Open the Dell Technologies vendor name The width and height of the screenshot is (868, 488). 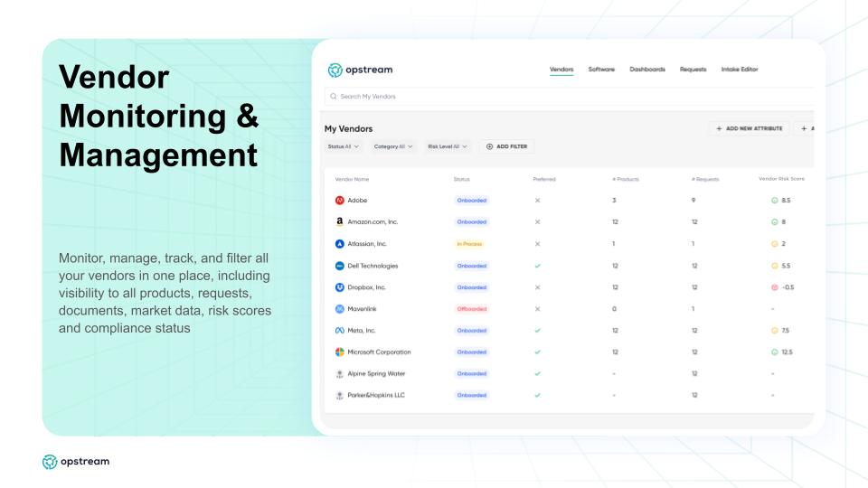(x=373, y=266)
